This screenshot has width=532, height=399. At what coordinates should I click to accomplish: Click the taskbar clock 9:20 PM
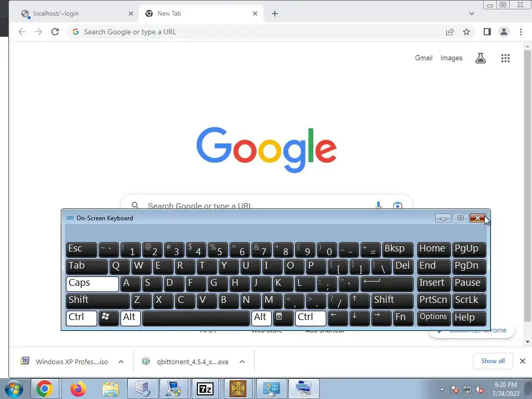pos(506,389)
